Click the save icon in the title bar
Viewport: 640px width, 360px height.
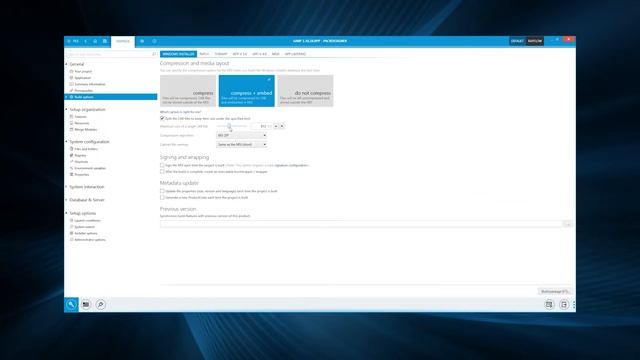click(x=104, y=41)
